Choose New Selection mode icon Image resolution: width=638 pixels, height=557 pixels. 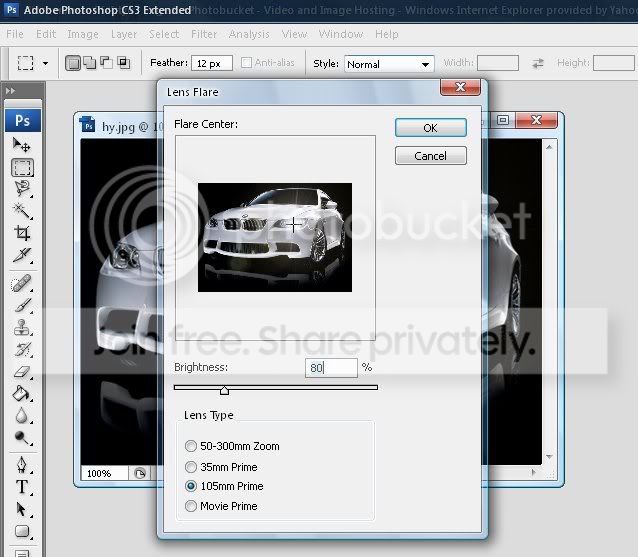pos(73,63)
